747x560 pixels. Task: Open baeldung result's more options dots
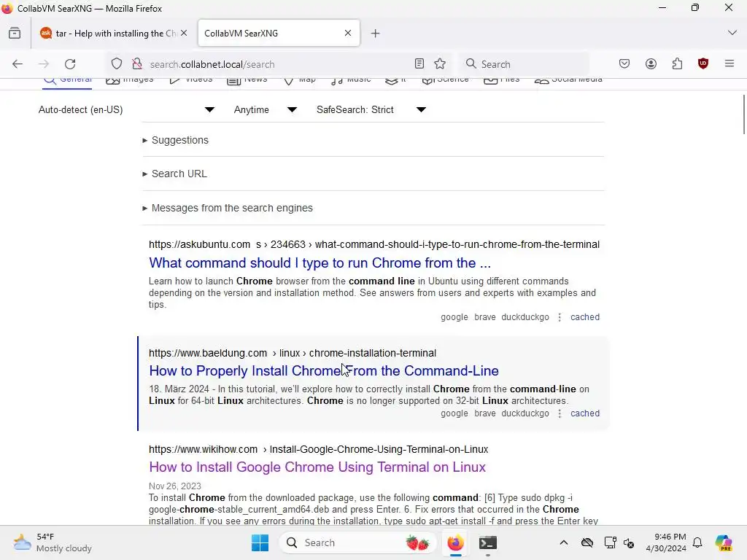pyautogui.click(x=560, y=413)
